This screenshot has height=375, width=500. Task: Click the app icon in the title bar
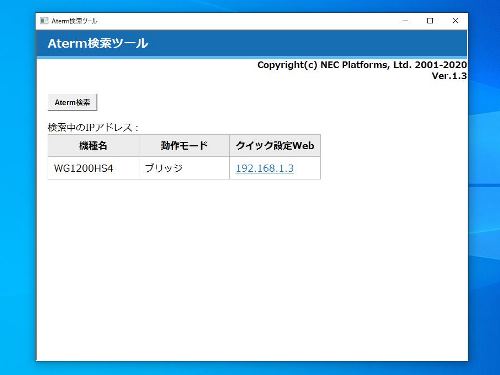click(44, 21)
